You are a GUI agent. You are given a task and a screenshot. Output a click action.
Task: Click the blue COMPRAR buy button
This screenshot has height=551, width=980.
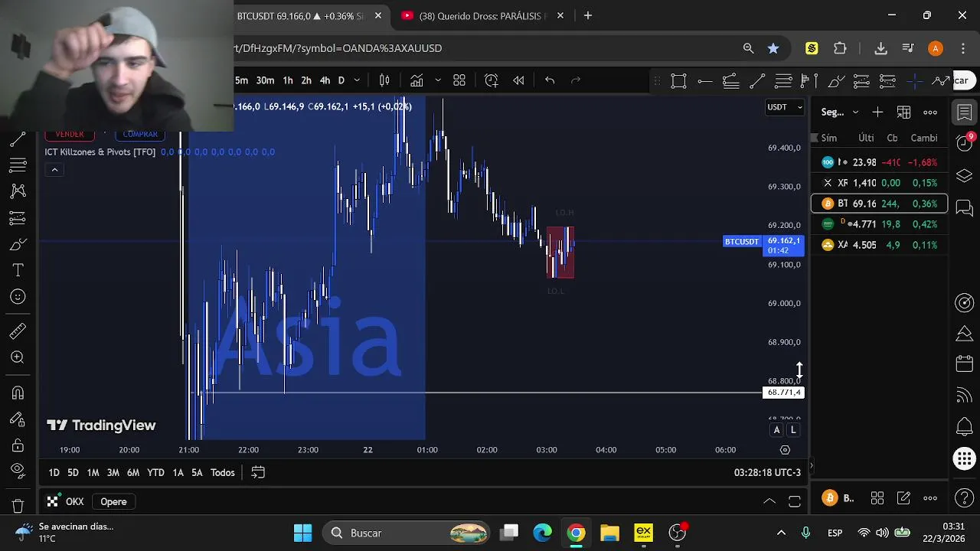coord(140,135)
